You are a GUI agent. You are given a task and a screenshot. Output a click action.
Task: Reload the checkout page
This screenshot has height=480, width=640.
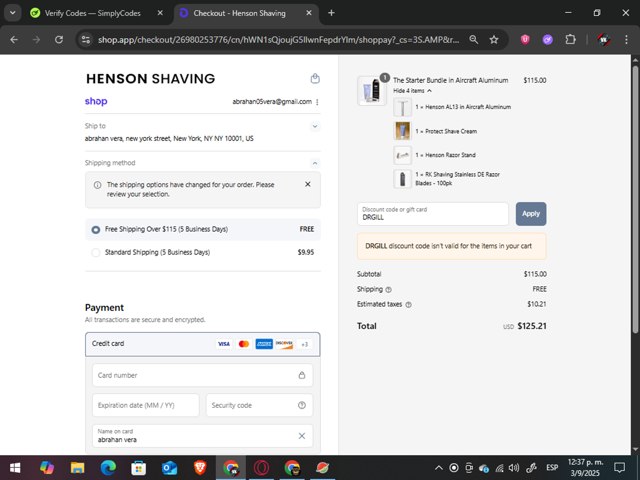[x=59, y=40]
